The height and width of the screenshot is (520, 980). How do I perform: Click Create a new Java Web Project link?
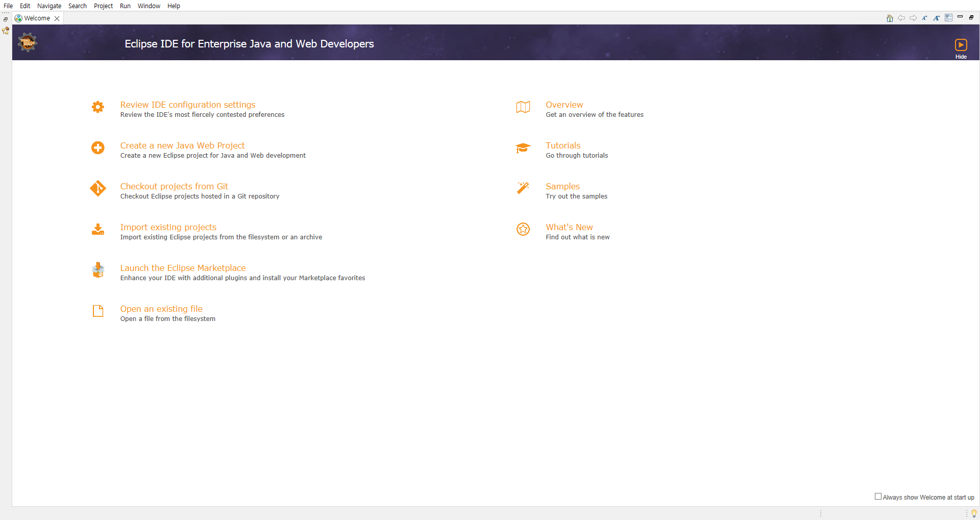pyautogui.click(x=183, y=145)
